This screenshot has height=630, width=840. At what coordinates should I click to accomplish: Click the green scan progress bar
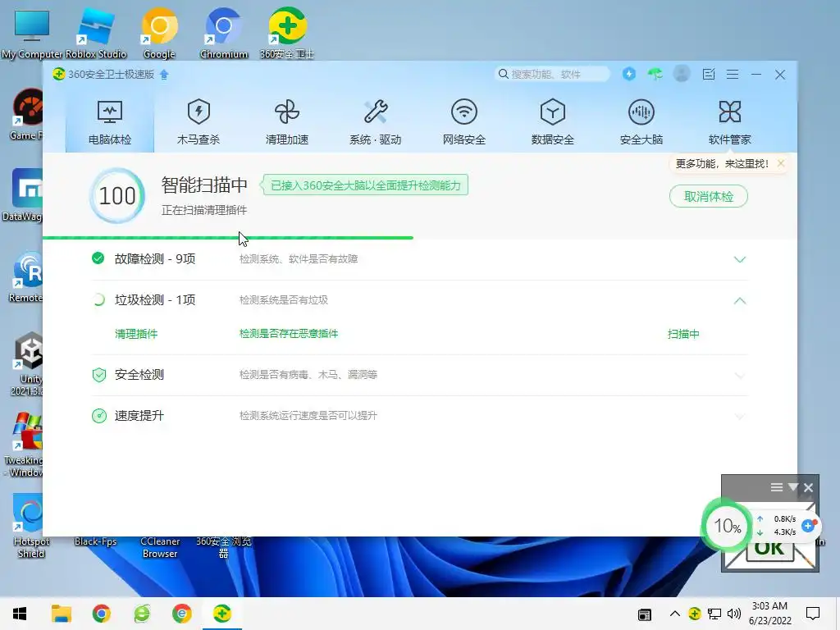coord(228,237)
